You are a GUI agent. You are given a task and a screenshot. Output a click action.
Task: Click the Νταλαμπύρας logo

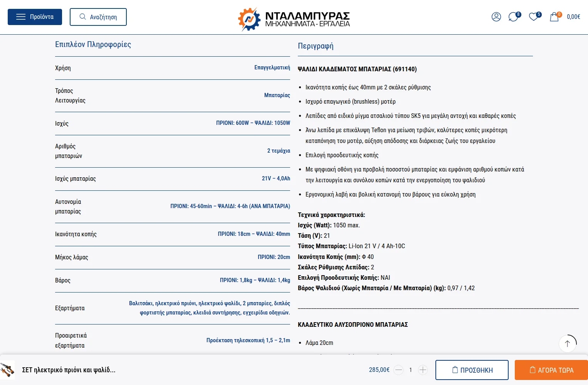294,18
